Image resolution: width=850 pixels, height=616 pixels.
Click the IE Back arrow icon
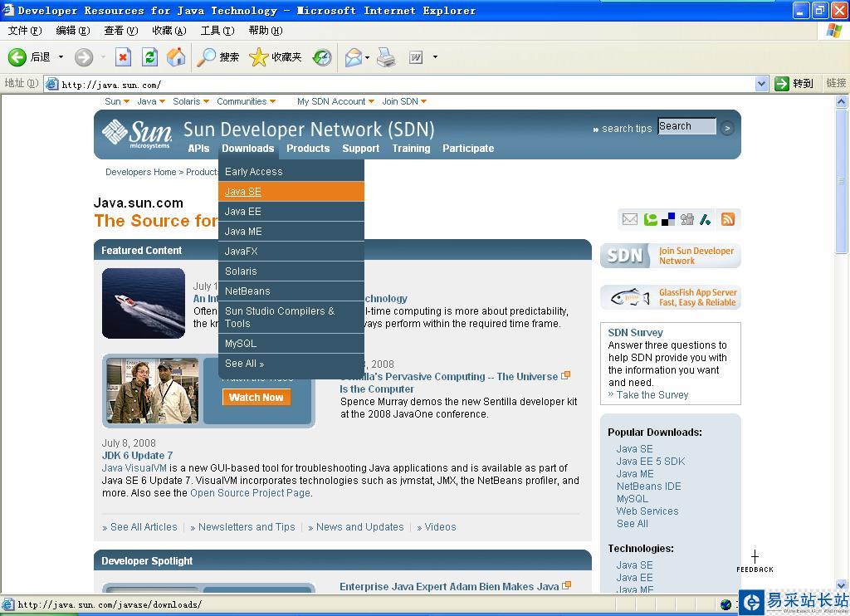17,57
